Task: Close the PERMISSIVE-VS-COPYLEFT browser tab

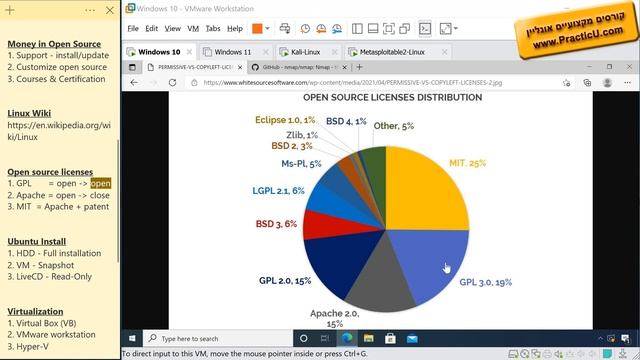Action: point(240,67)
